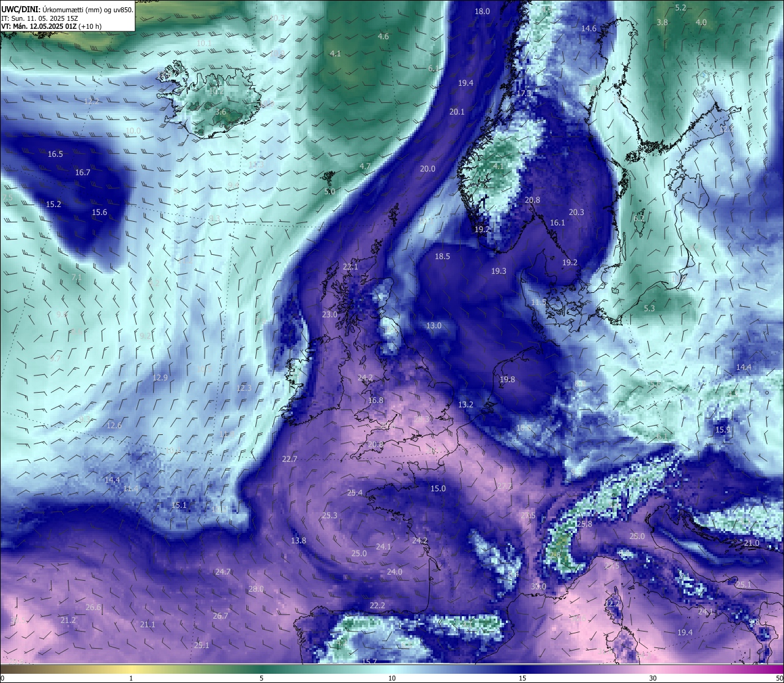The width and height of the screenshot is (784, 683).
Task: Click the map value '21.0'
Action: pyautogui.click(x=752, y=543)
